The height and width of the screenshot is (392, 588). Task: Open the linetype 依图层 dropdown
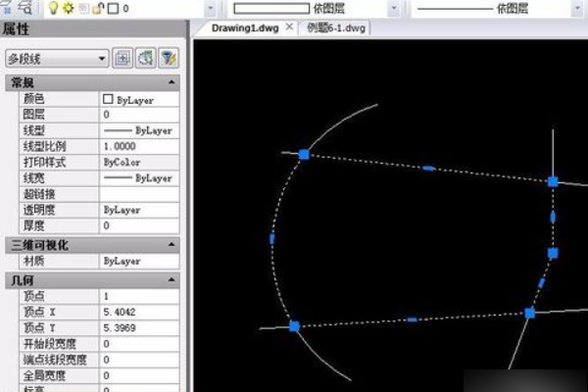577,8
